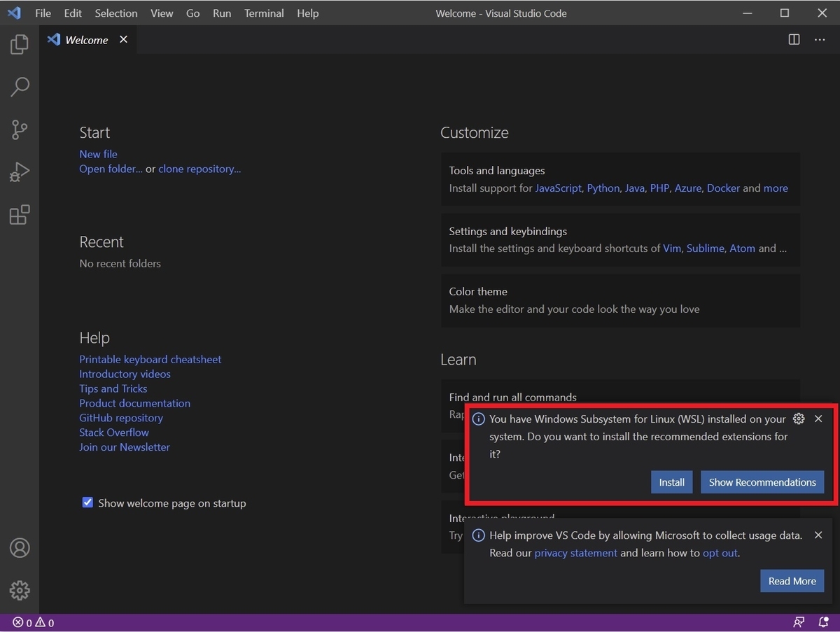This screenshot has height=632, width=840.
Task: Open the Search view in activity bar
Action: pyautogui.click(x=20, y=87)
